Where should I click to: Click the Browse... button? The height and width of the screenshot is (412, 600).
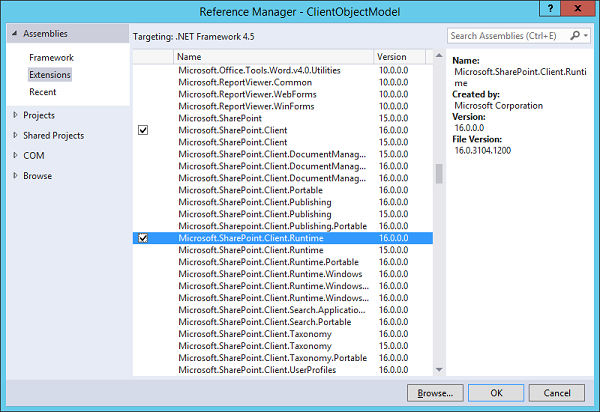point(435,393)
